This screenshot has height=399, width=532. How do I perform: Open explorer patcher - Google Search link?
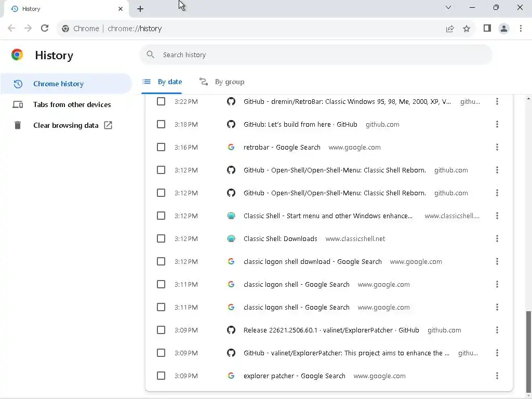click(x=295, y=376)
